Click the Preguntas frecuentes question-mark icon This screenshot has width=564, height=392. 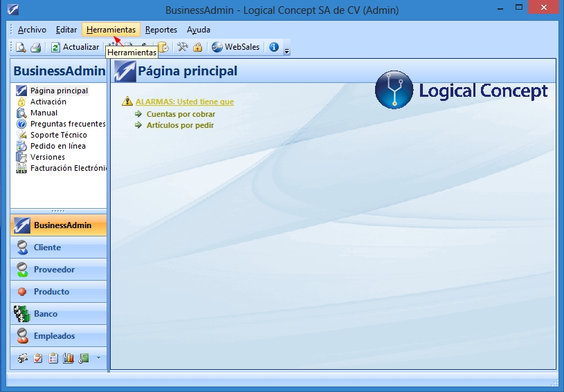click(x=21, y=124)
